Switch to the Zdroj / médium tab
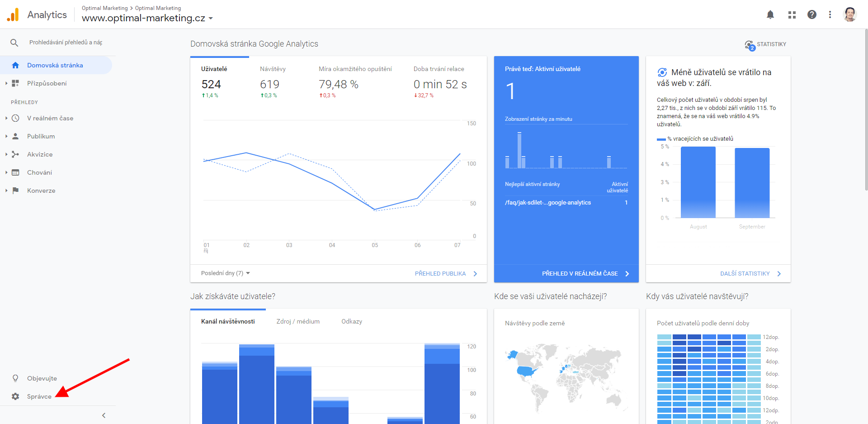Screen dimensions: 868x424 coord(298,321)
